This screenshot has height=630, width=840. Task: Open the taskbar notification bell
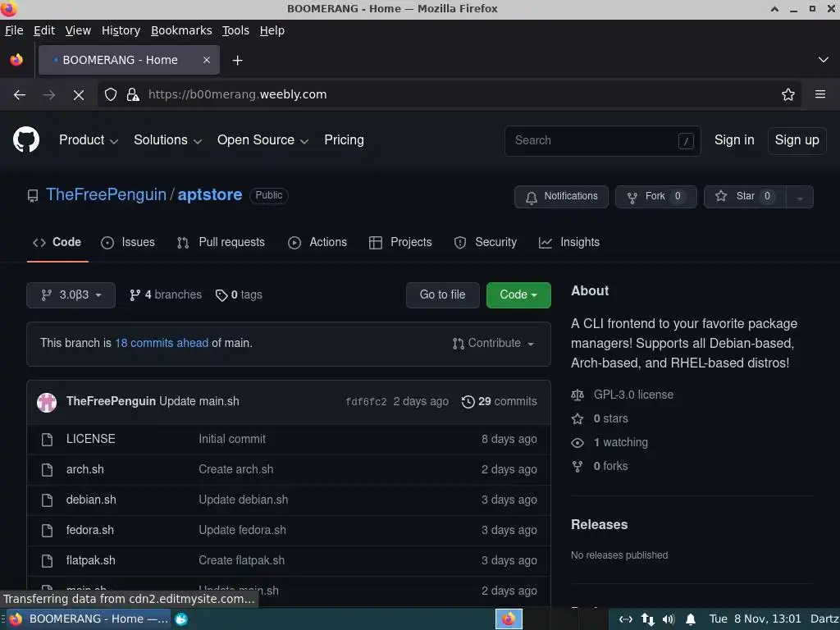pyautogui.click(x=691, y=620)
